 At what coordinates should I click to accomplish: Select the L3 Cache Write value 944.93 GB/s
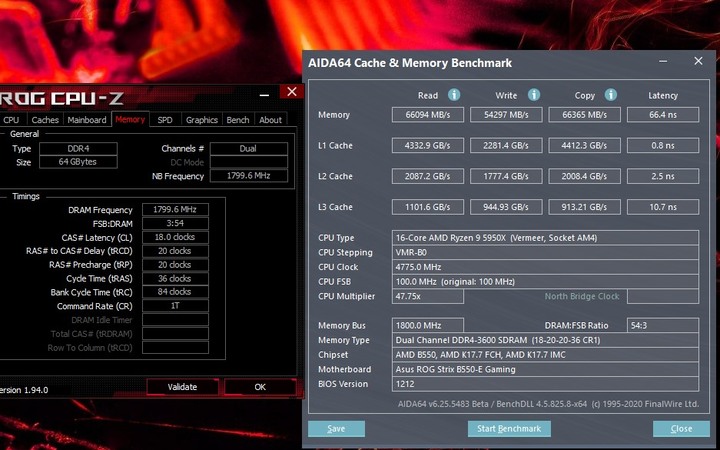pyautogui.click(x=506, y=207)
